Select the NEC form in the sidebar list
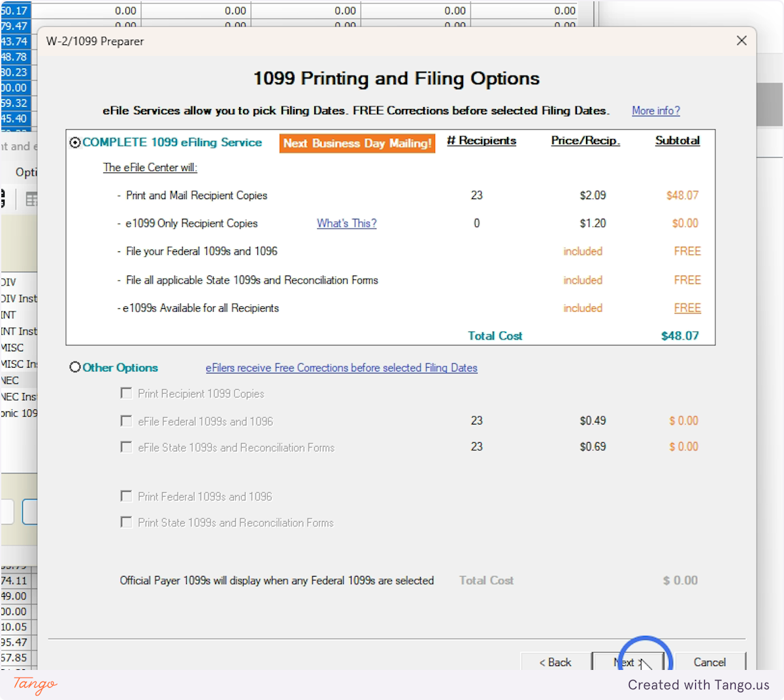 point(13,380)
